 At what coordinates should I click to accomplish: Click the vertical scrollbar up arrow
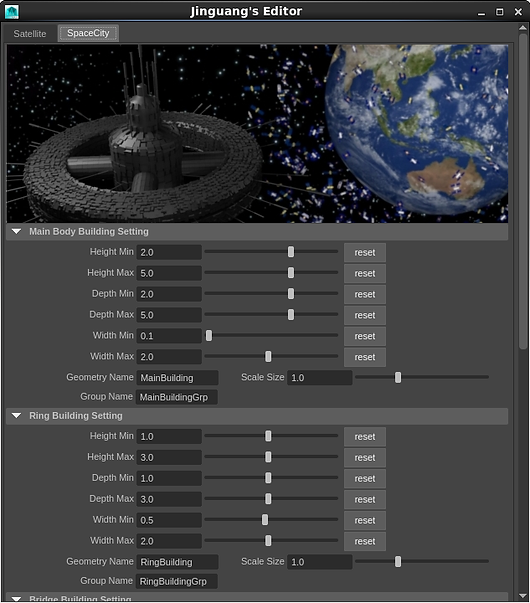point(523,28)
